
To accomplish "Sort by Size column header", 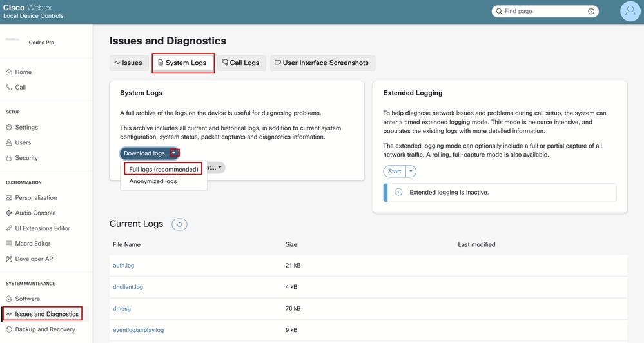I will 291,244.
